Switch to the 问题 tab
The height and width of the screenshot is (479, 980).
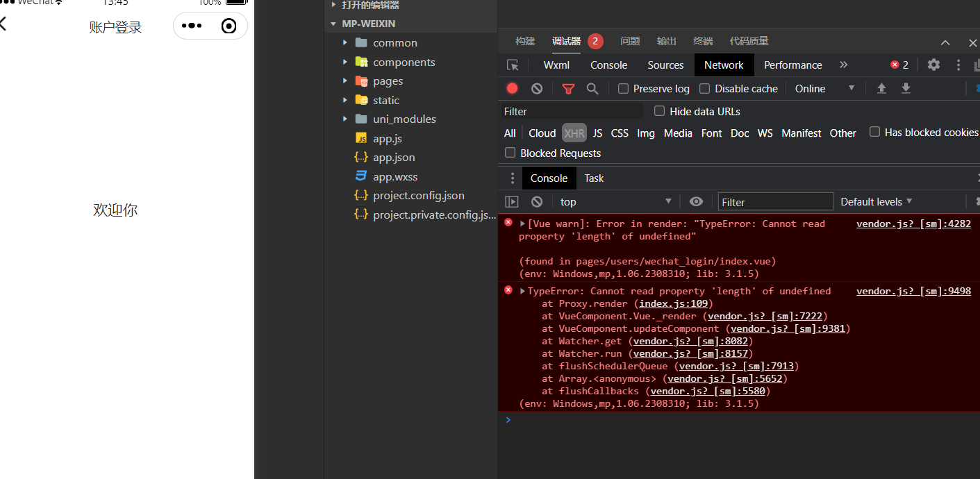(630, 42)
